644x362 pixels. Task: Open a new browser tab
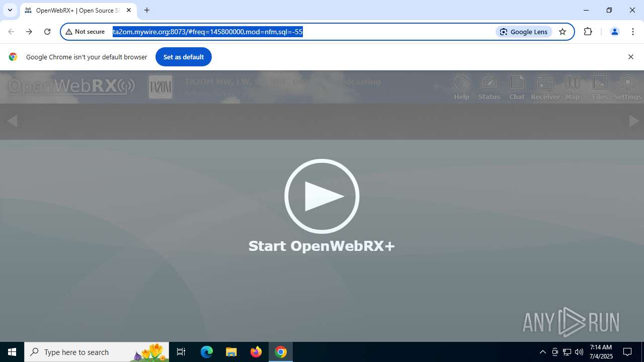click(147, 10)
